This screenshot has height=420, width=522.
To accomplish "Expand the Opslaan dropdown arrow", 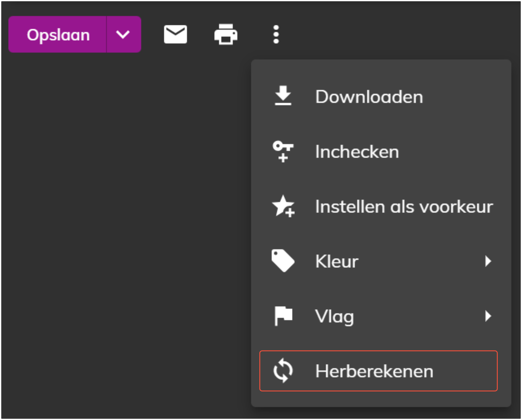I will 123,34.
